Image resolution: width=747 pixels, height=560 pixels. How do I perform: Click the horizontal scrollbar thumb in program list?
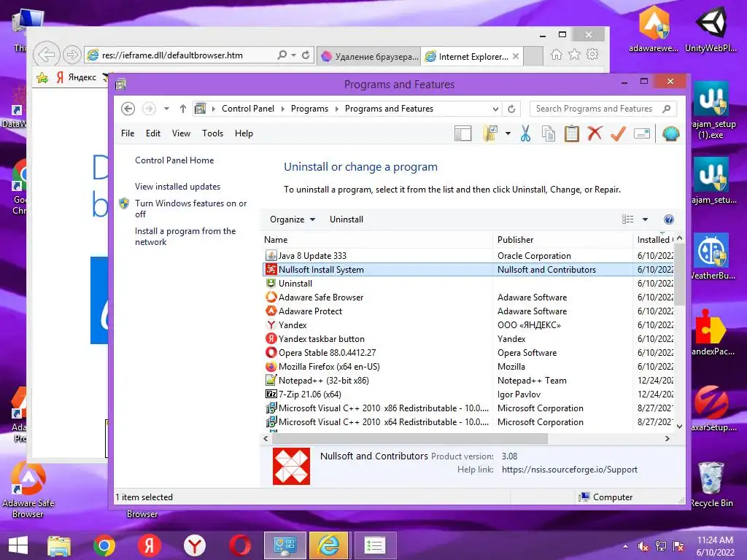click(410, 438)
